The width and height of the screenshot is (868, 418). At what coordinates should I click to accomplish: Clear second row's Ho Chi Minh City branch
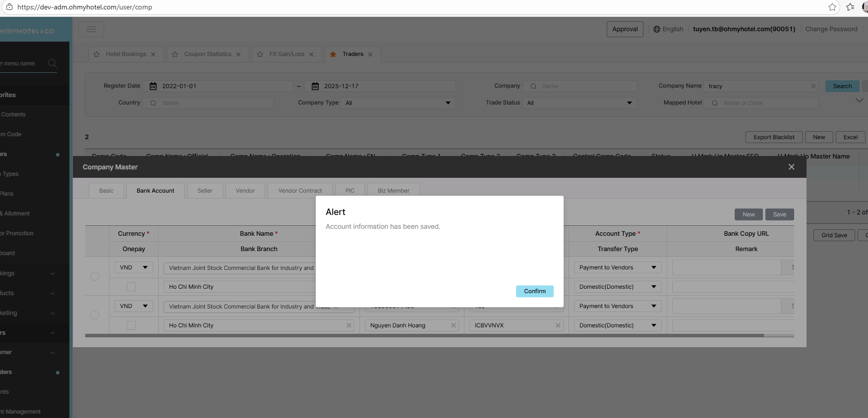(349, 325)
